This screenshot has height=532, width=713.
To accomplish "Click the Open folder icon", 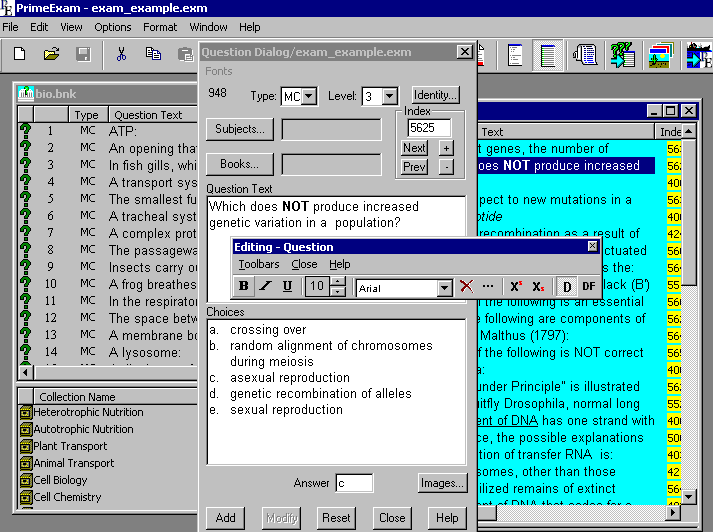I will click(51, 54).
